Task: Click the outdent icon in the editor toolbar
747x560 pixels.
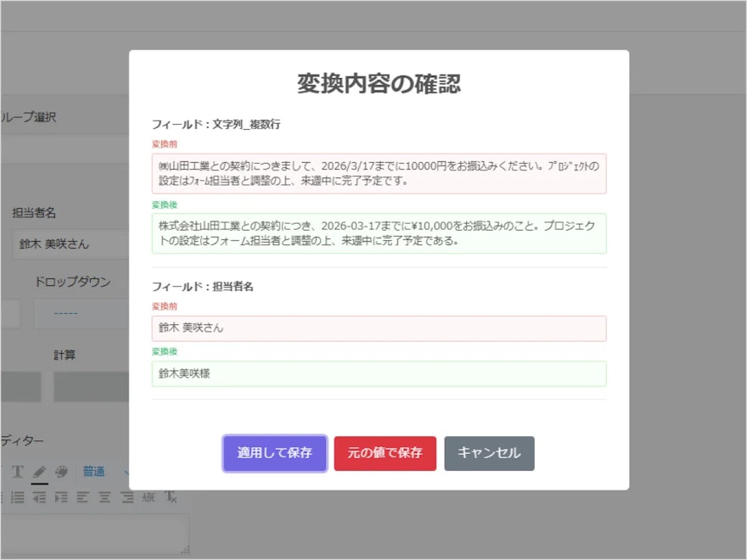Action: 39,497
